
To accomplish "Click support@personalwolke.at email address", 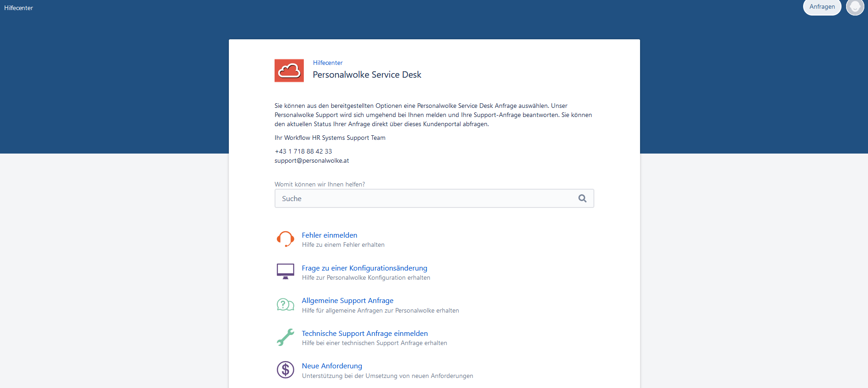I will pyautogui.click(x=312, y=160).
